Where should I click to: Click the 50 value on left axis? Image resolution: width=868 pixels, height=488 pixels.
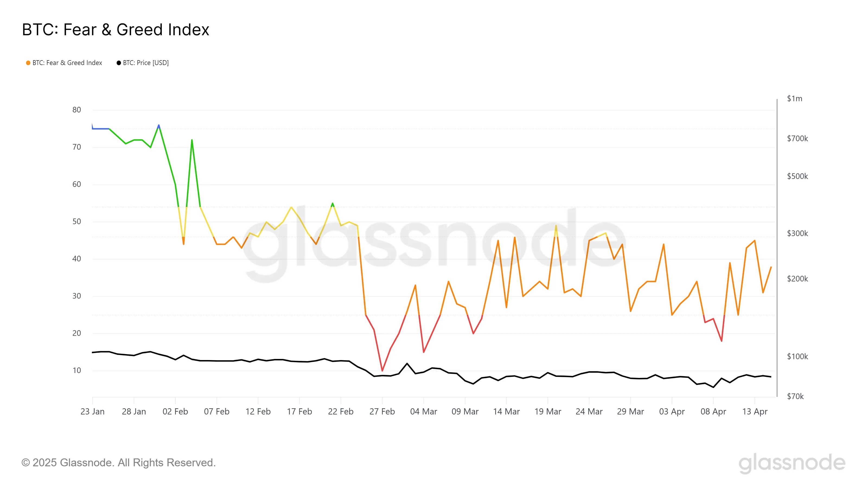pyautogui.click(x=76, y=221)
